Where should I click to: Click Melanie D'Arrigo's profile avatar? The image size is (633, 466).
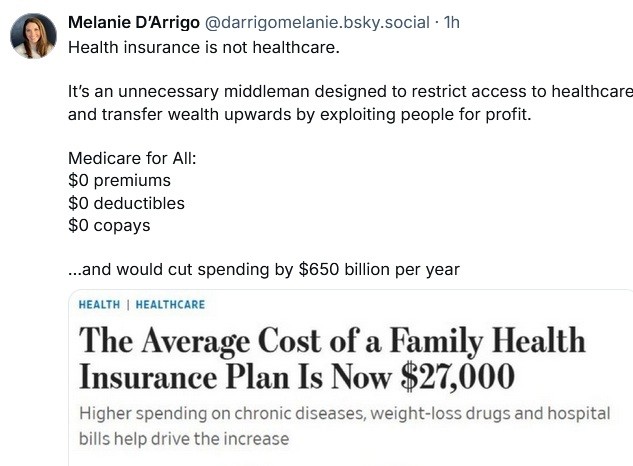coord(32,36)
